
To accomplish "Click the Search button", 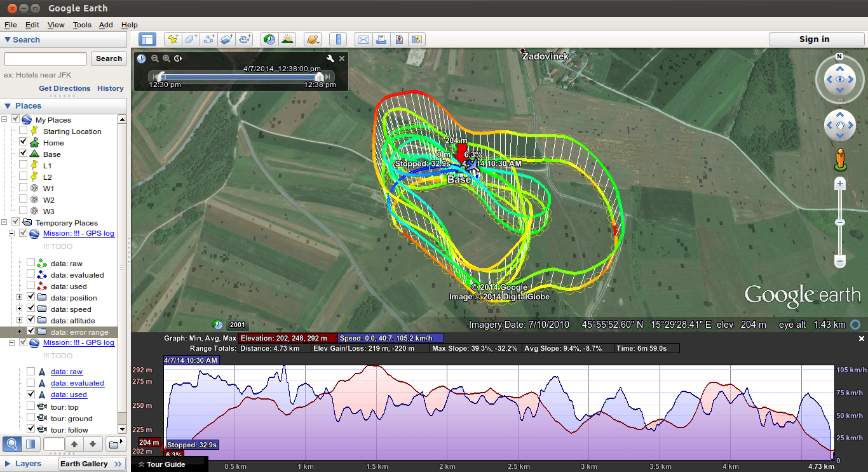I will pos(109,58).
